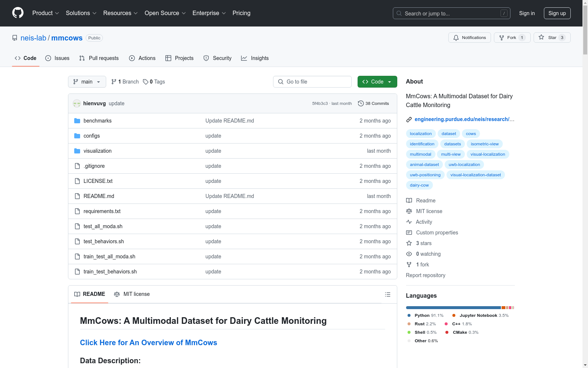Viewport: 588px width, 368px height.
Task: Open the main branch selector dropdown
Action: pos(87,82)
